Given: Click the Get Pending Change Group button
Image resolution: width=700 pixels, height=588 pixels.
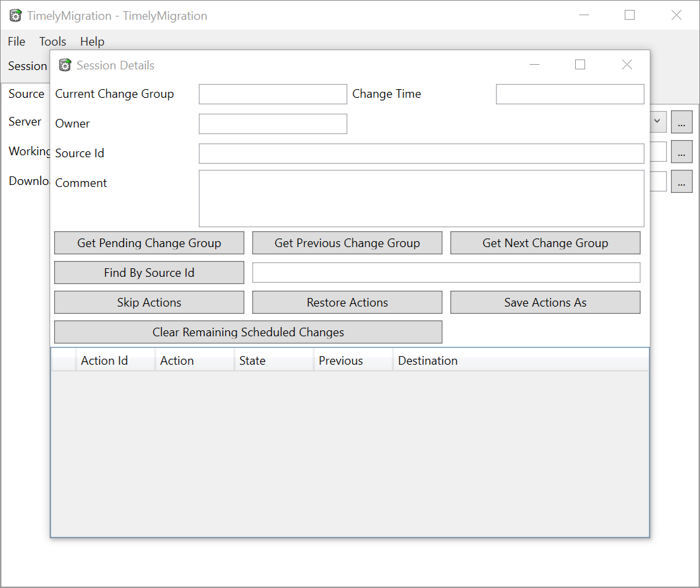Looking at the screenshot, I should pyautogui.click(x=149, y=243).
